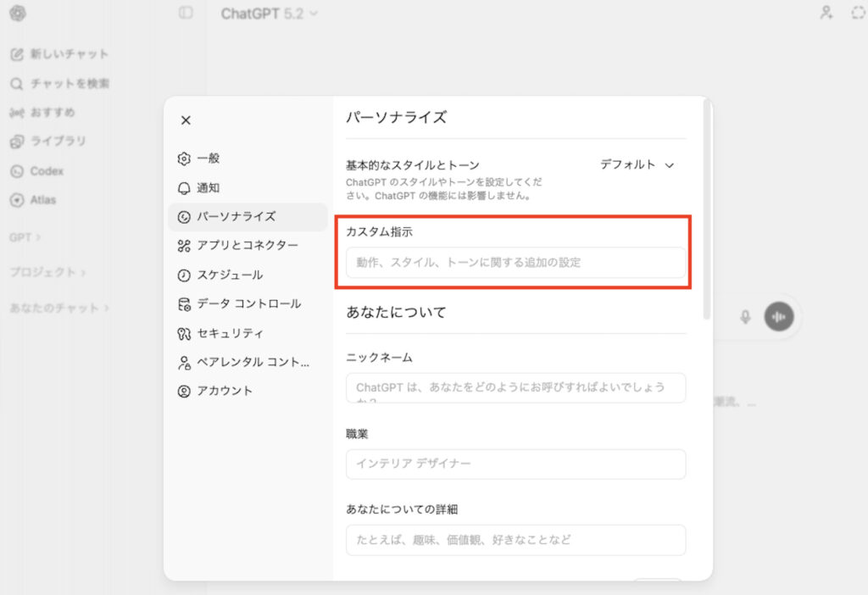
Task: Close the settings dialog with X
Action: point(186,120)
